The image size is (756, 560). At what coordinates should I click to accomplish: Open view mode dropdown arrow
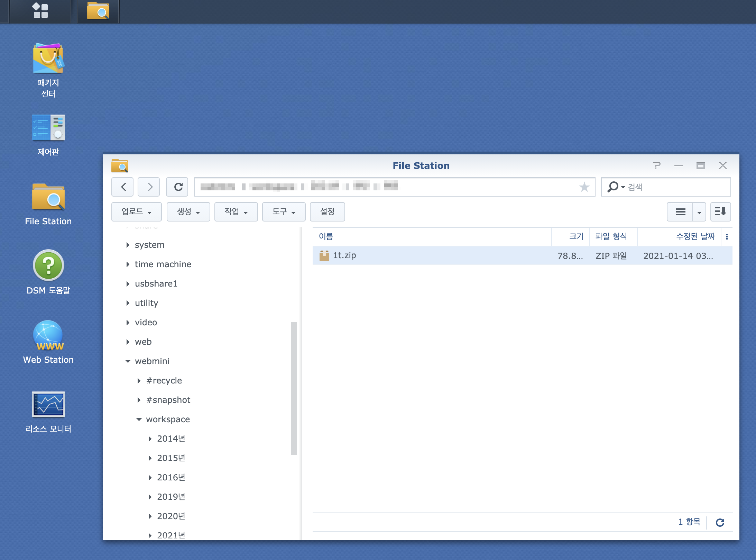[699, 212]
